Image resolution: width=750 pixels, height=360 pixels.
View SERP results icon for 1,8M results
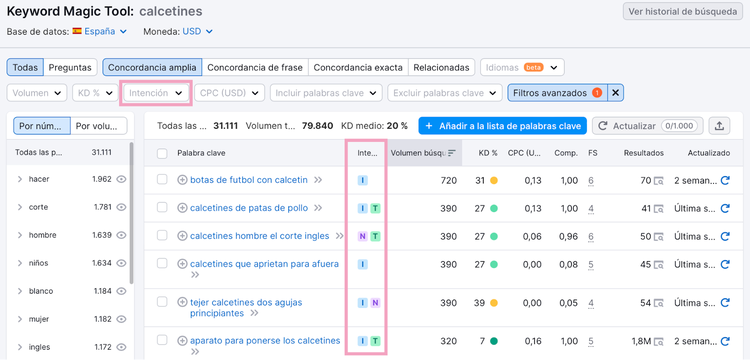click(x=659, y=341)
